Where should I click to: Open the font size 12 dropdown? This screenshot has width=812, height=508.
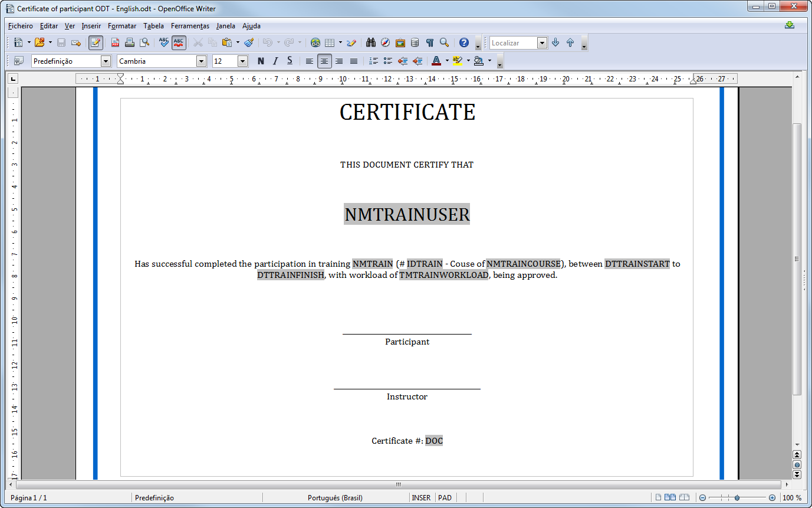pos(243,61)
